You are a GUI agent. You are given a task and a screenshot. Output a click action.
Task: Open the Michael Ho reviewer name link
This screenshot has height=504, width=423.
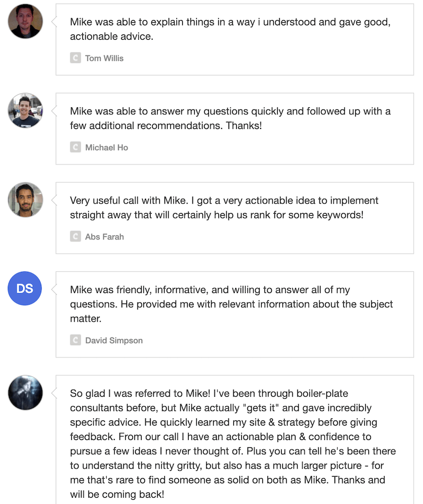(106, 148)
